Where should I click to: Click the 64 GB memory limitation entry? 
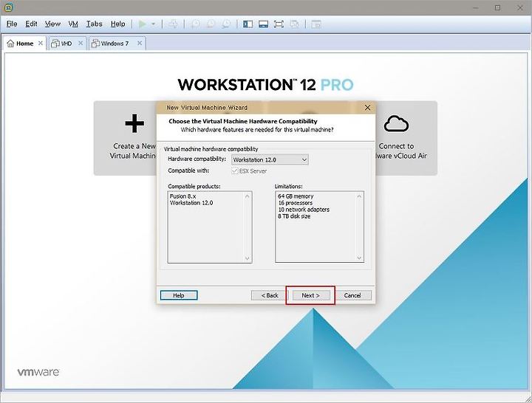click(296, 196)
